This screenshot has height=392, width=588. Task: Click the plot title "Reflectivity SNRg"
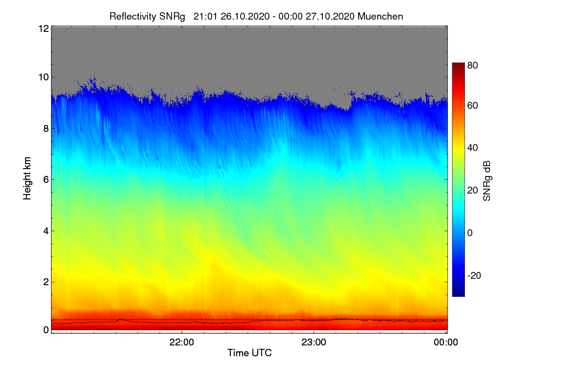pyautogui.click(x=147, y=16)
